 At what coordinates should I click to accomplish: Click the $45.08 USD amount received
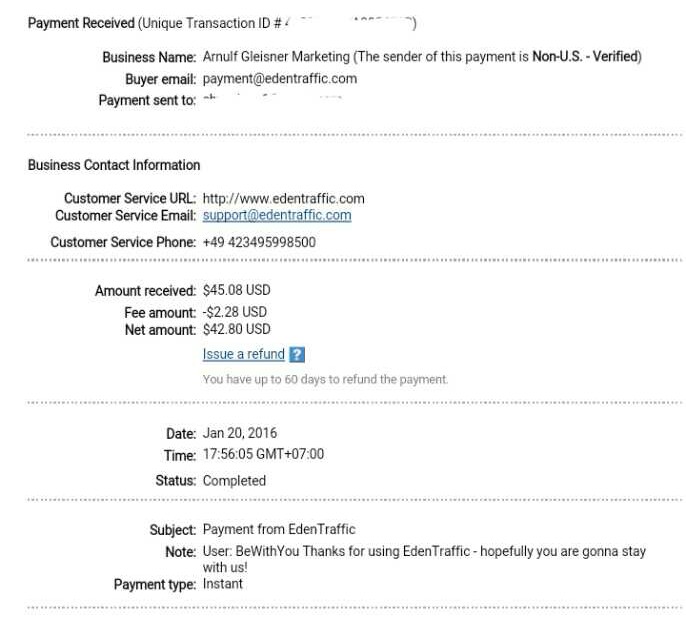point(236,291)
